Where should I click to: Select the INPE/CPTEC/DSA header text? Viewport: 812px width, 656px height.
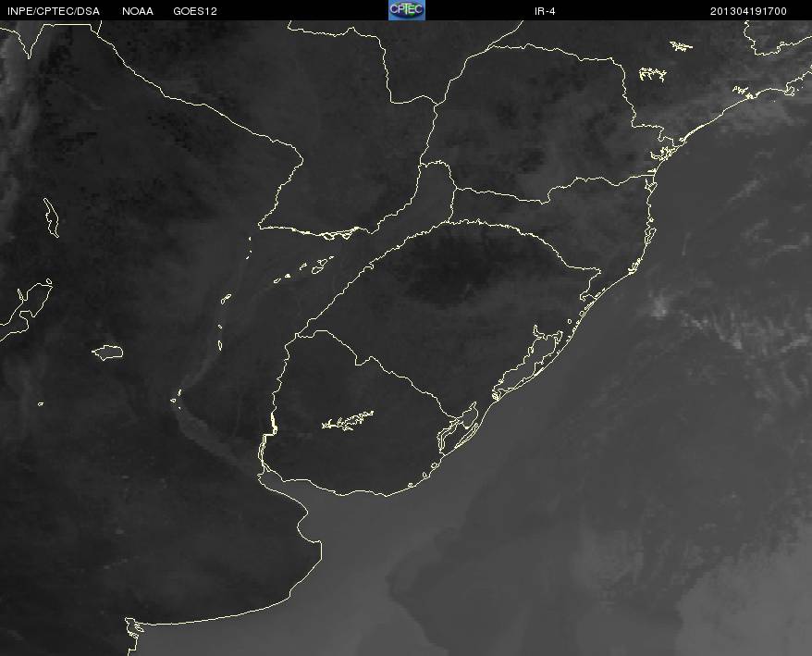[x=54, y=11]
